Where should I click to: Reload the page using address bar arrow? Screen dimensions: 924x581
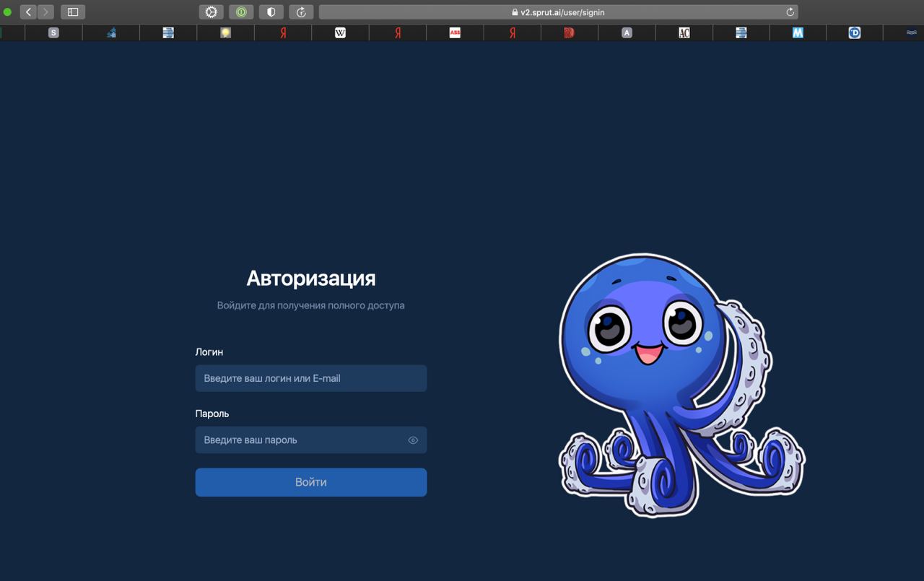[790, 12]
